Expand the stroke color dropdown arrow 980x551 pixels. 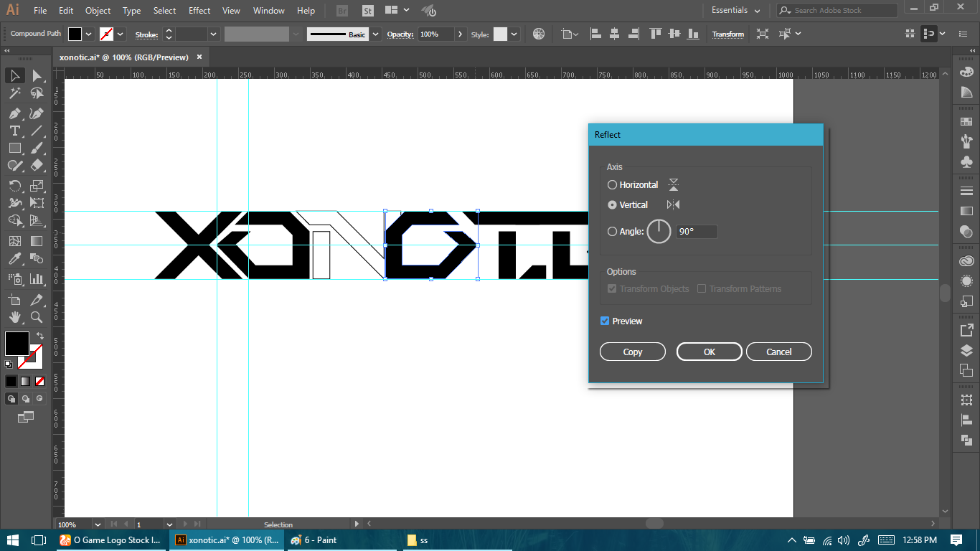(x=120, y=34)
